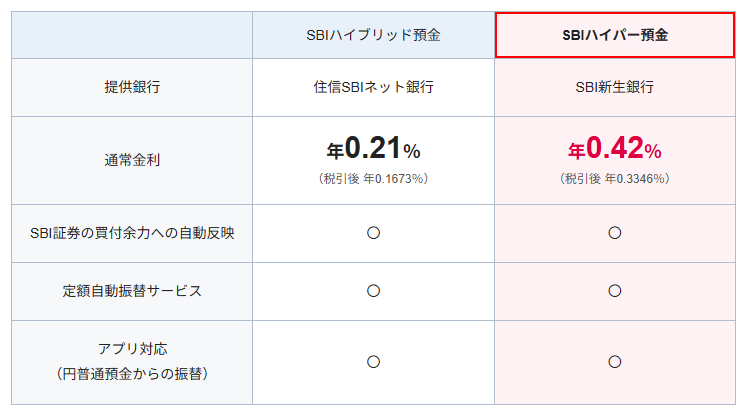Select the 通常金利 row label
This screenshot has width=746, height=413.
tap(132, 160)
